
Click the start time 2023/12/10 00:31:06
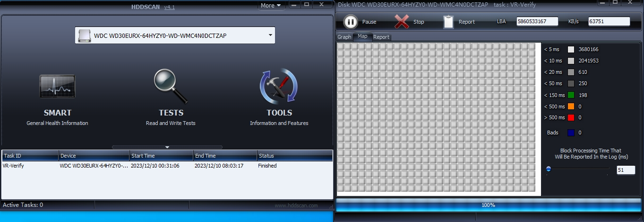(155, 166)
